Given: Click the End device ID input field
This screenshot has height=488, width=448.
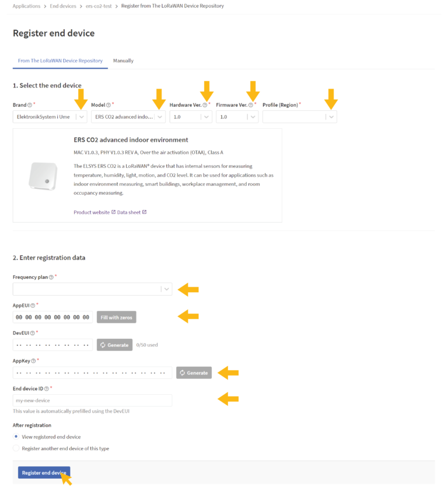Looking at the screenshot, I should click(93, 400).
